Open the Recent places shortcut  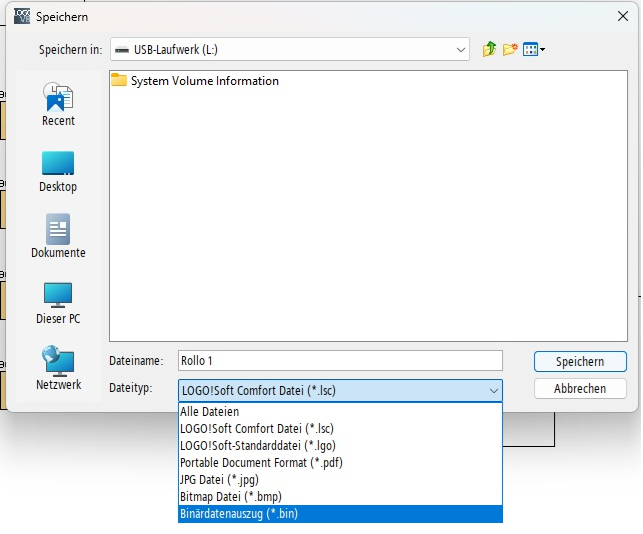click(58, 104)
